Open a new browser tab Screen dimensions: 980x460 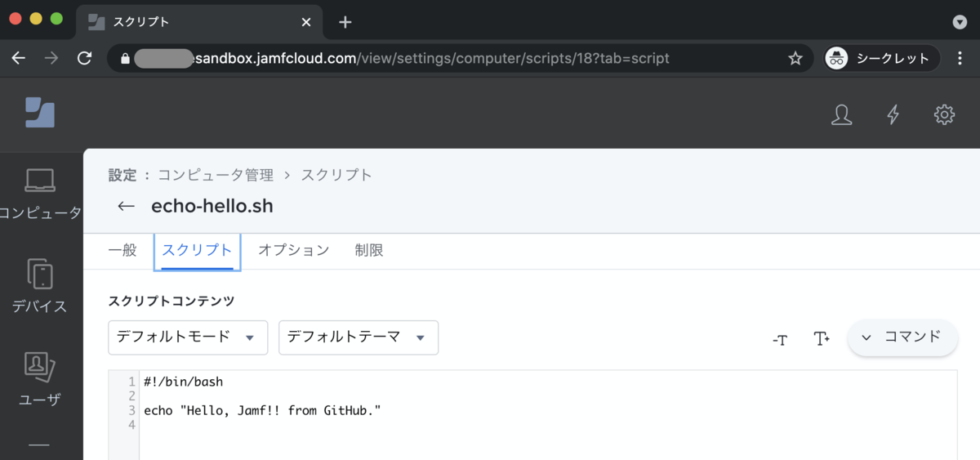(x=345, y=22)
